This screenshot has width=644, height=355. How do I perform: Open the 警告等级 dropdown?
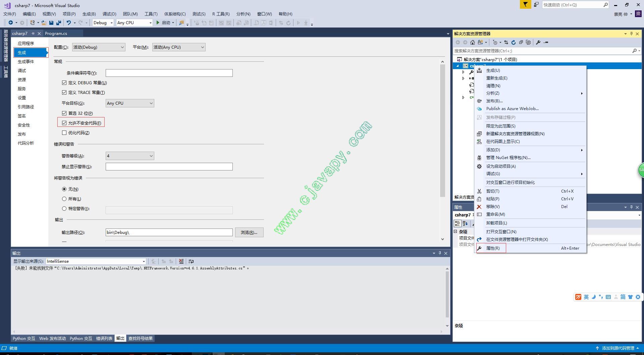pyautogui.click(x=130, y=156)
